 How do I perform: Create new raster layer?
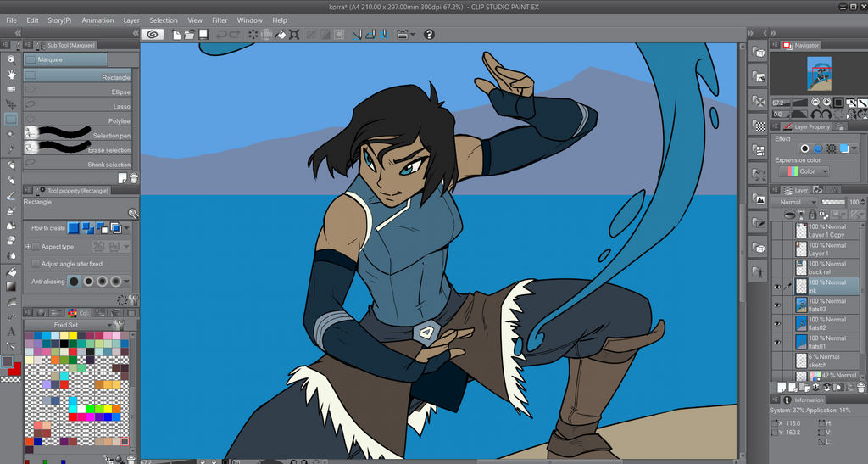pyautogui.click(x=782, y=388)
